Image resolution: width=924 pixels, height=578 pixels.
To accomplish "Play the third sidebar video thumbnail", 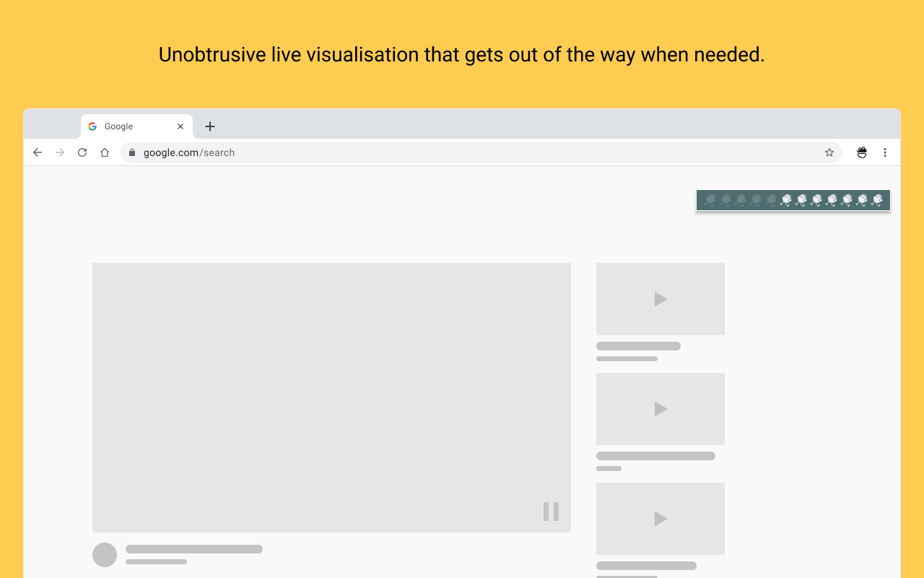I will coord(661,519).
